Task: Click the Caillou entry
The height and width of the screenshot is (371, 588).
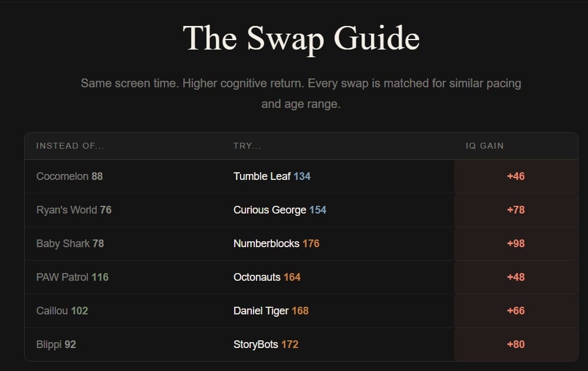Action: [x=52, y=311]
